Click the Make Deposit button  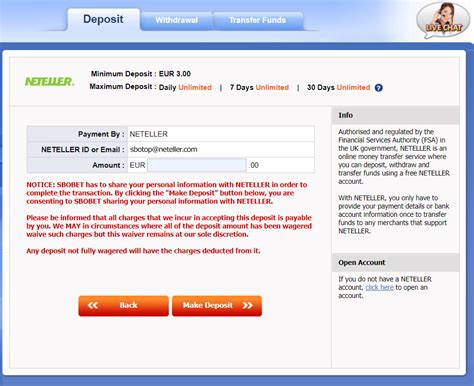coord(217,305)
